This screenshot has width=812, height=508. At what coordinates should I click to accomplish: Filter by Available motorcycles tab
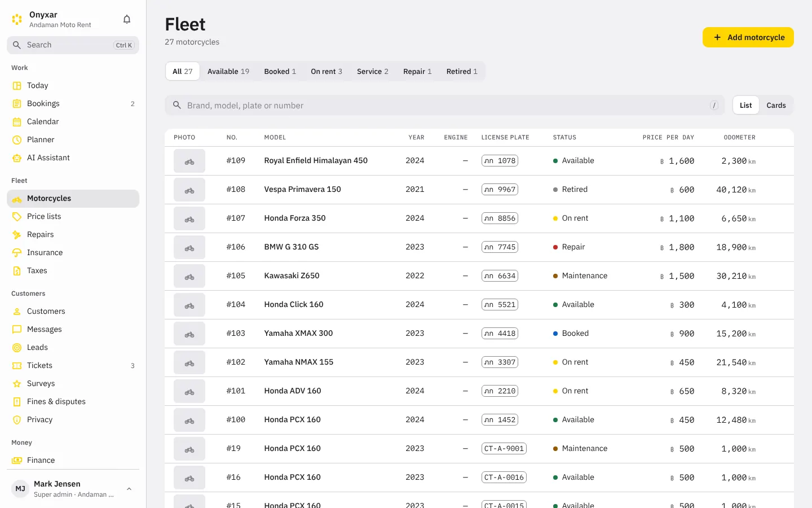pyautogui.click(x=228, y=72)
